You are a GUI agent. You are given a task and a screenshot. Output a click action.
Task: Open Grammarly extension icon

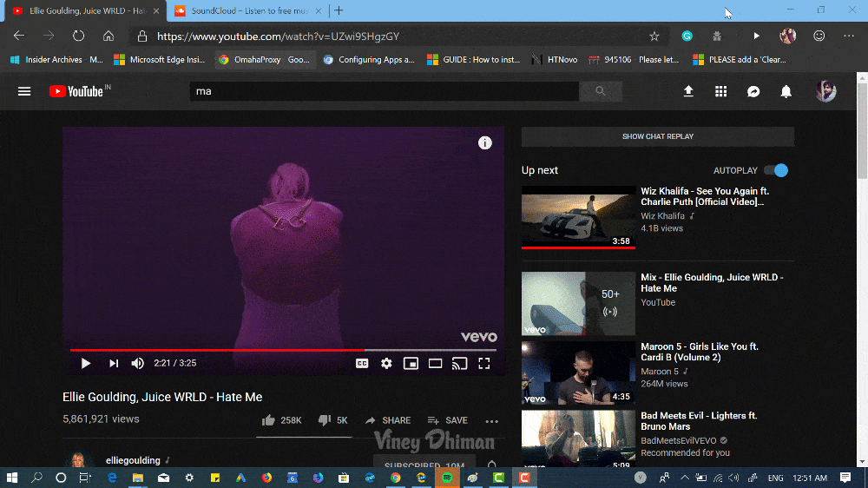coord(687,36)
